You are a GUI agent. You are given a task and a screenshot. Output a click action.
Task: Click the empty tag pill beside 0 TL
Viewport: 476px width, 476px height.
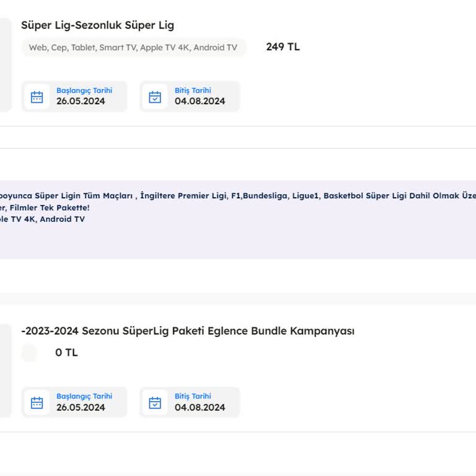[29, 353]
